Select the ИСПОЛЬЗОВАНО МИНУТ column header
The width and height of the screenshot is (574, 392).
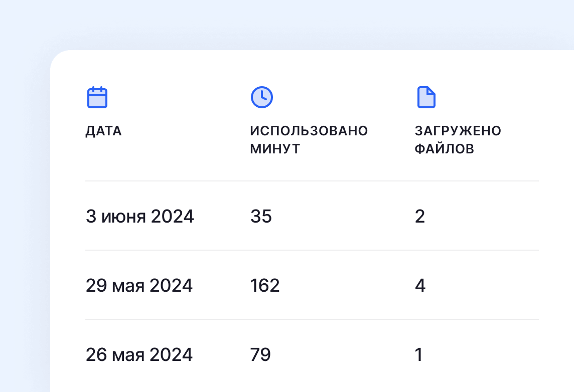coord(309,140)
